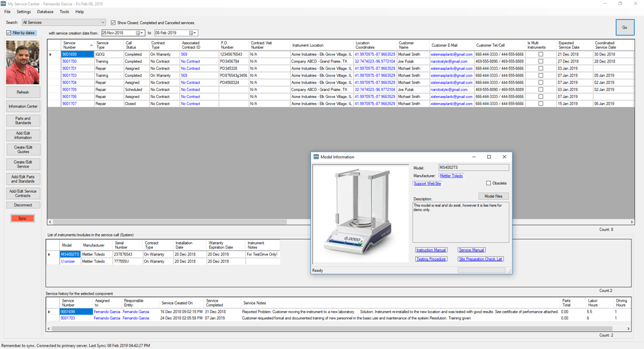Click Add/Edit Parts and Standards button
The image size is (644, 349).
(23, 179)
